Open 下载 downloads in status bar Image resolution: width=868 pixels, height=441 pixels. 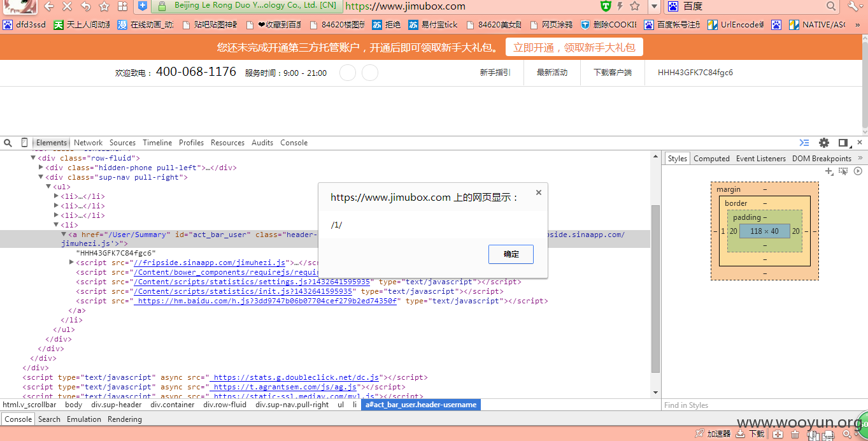tap(750, 434)
